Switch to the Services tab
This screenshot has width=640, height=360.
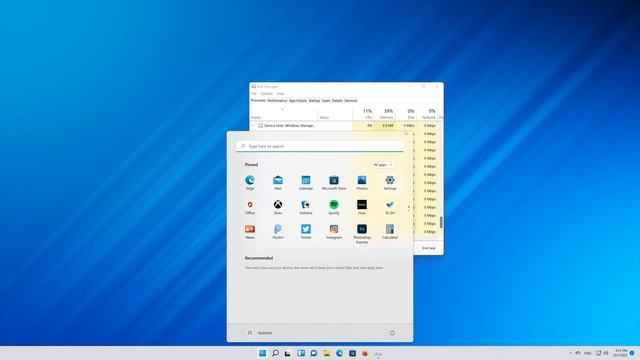click(x=351, y=100)
